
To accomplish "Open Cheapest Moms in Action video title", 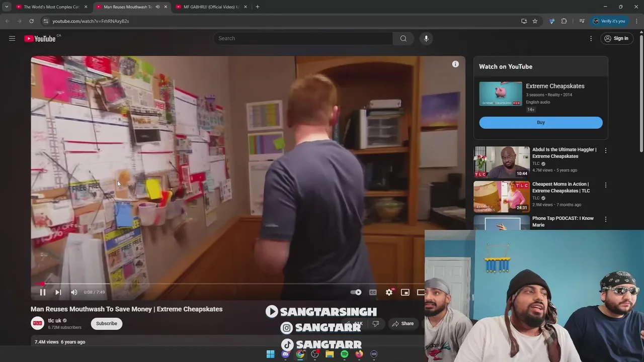I will (561, 188).
